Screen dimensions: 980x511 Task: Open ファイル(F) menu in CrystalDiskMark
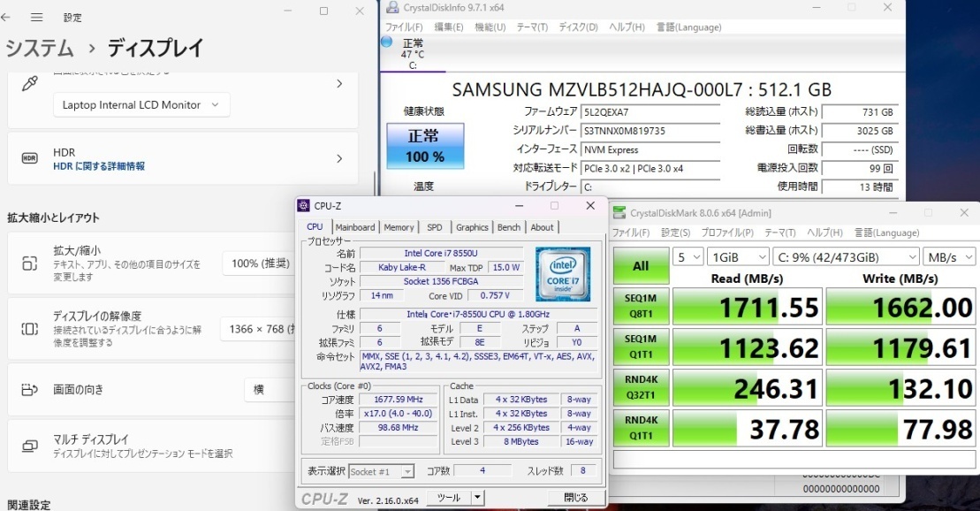tap(631, 233)
